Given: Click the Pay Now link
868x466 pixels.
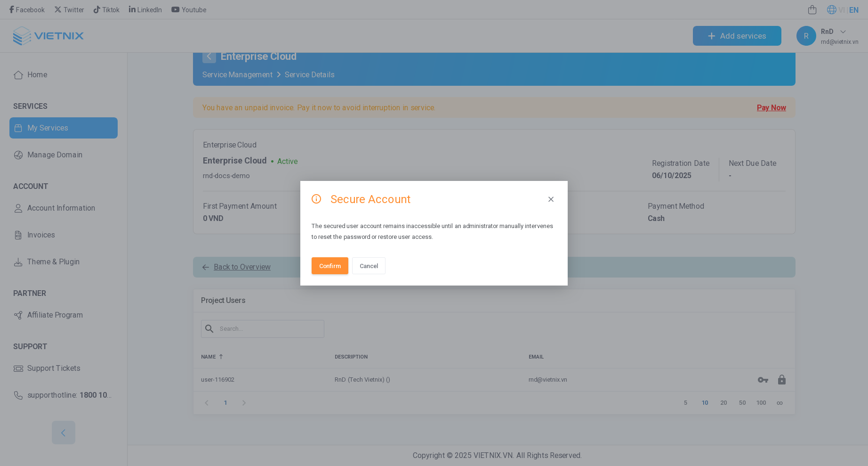Looking at the screenshot, I should (771, 107).
